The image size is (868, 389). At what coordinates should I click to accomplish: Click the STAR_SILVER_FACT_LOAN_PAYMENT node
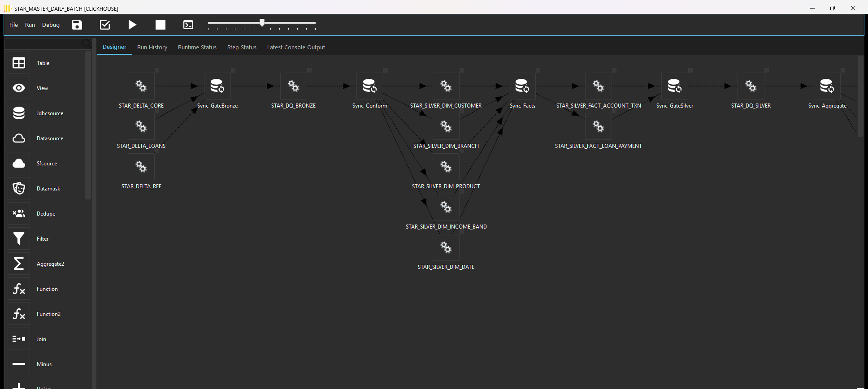[599, 126]
